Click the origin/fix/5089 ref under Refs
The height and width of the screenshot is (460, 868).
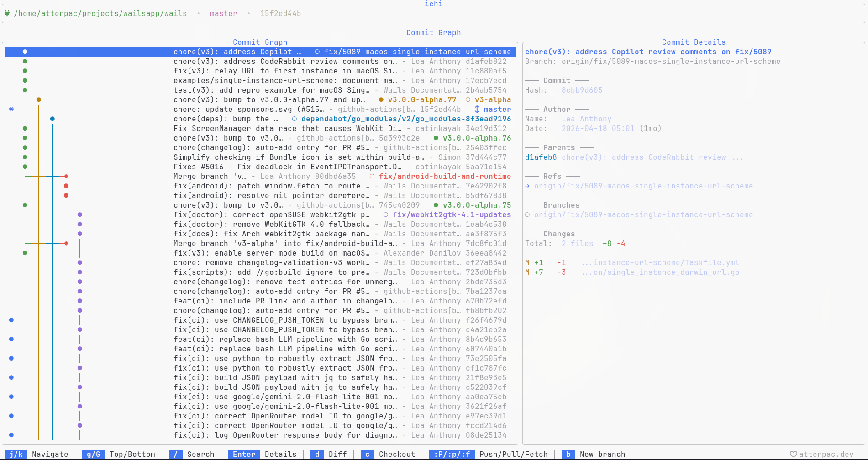644,186
